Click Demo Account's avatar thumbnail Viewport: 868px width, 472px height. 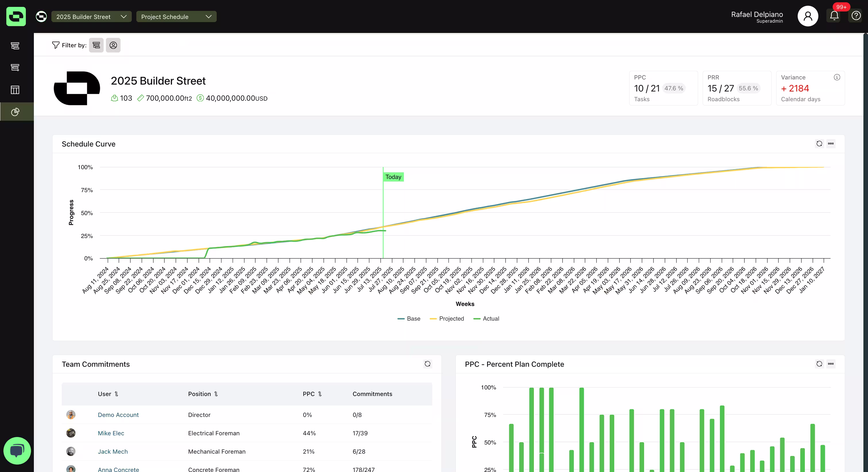coord(71,415)
